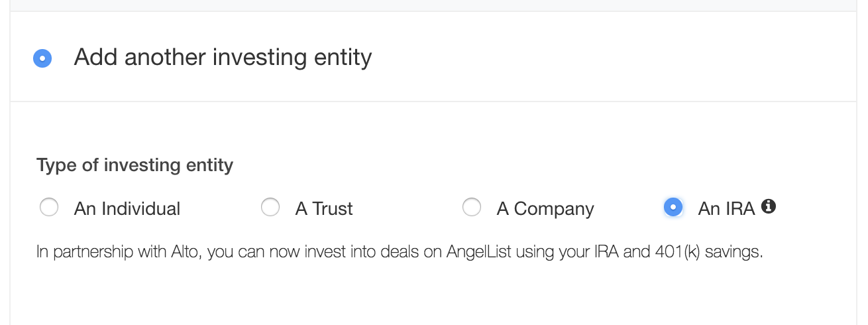Click the "Type of investing entity" heading
This screenshot has width=868, height=325.
[135, 165]
